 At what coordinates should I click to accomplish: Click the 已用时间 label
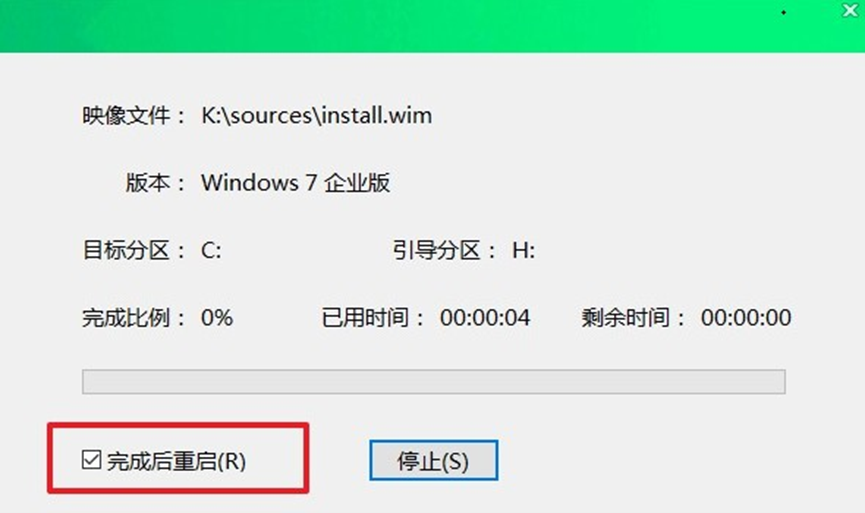(366, 318)
